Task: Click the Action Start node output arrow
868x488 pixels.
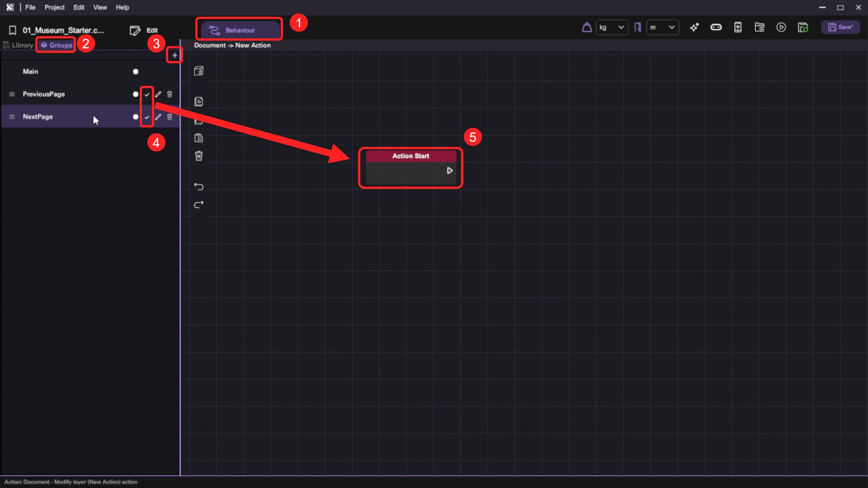Action: pyautogui.click(x=449, y=171)
